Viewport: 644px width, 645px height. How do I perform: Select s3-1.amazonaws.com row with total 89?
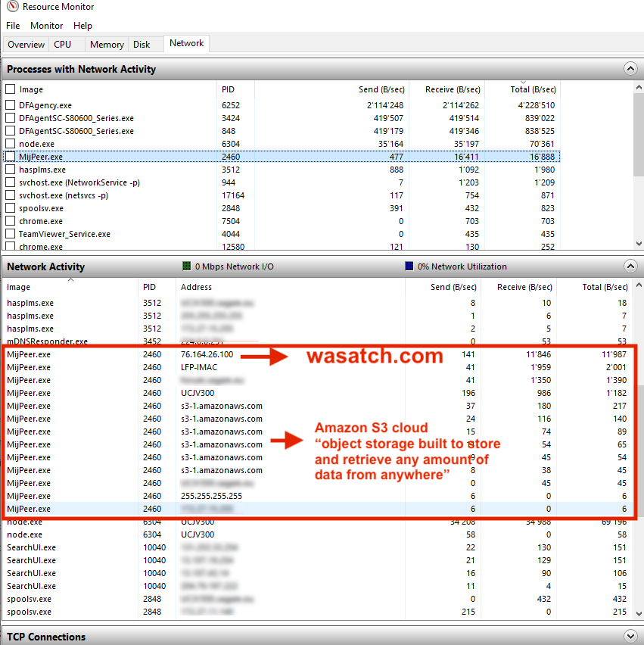coord(316,432)
